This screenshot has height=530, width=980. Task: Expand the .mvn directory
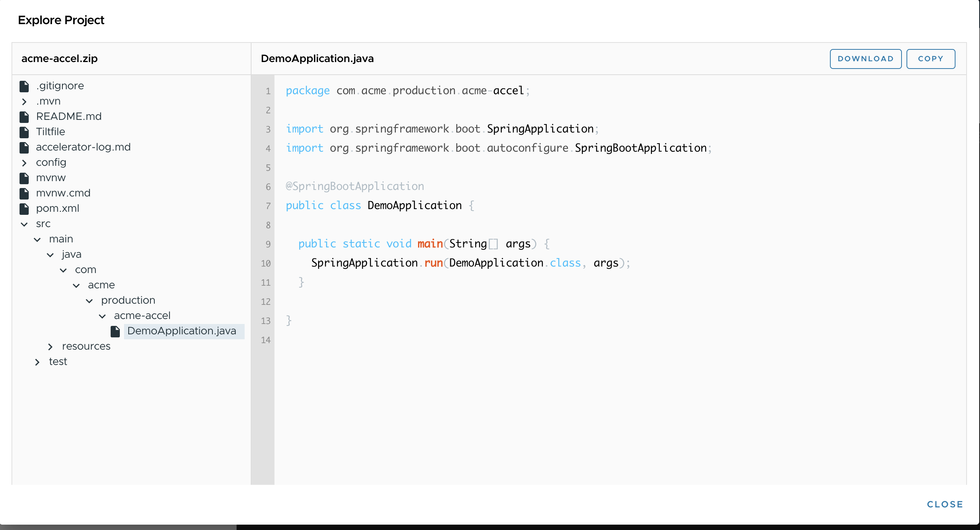click(x=24, y=101)
